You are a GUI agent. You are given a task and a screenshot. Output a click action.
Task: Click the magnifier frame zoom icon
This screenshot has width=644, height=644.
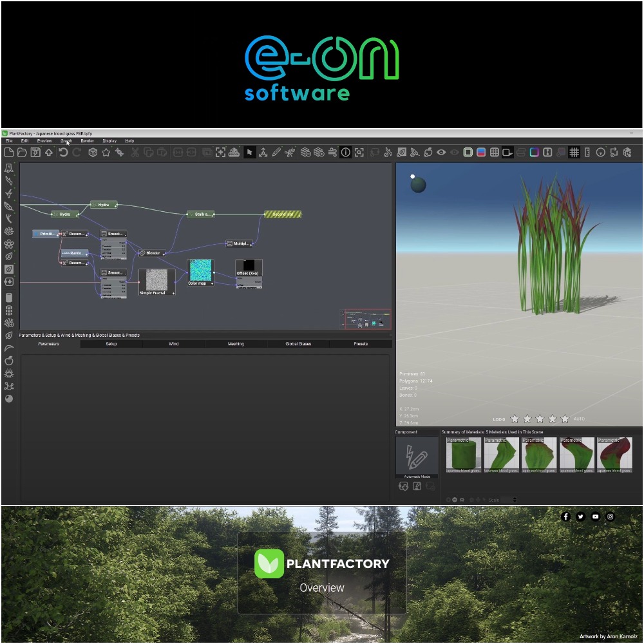coord(359,153)
